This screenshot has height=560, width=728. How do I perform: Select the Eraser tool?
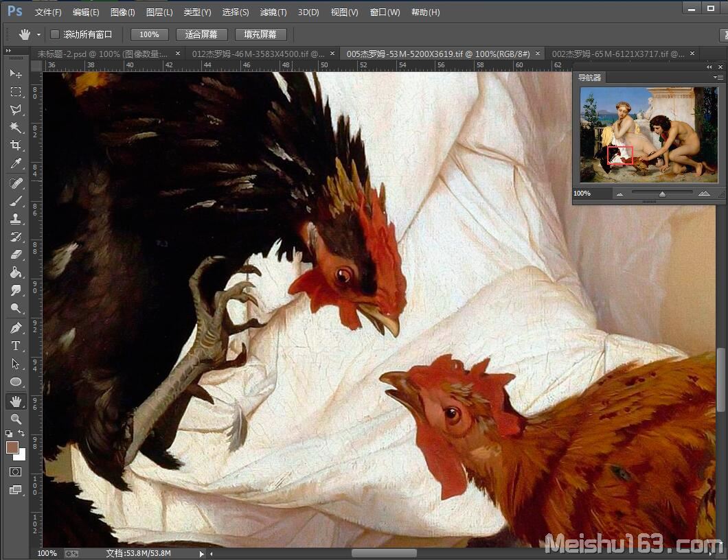[x=15, y=254]
